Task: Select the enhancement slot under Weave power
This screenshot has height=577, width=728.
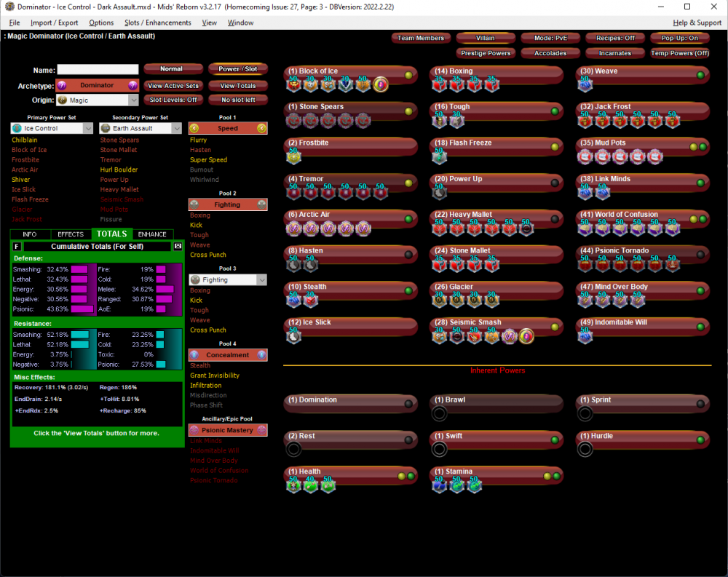Action: coord(585,85)
